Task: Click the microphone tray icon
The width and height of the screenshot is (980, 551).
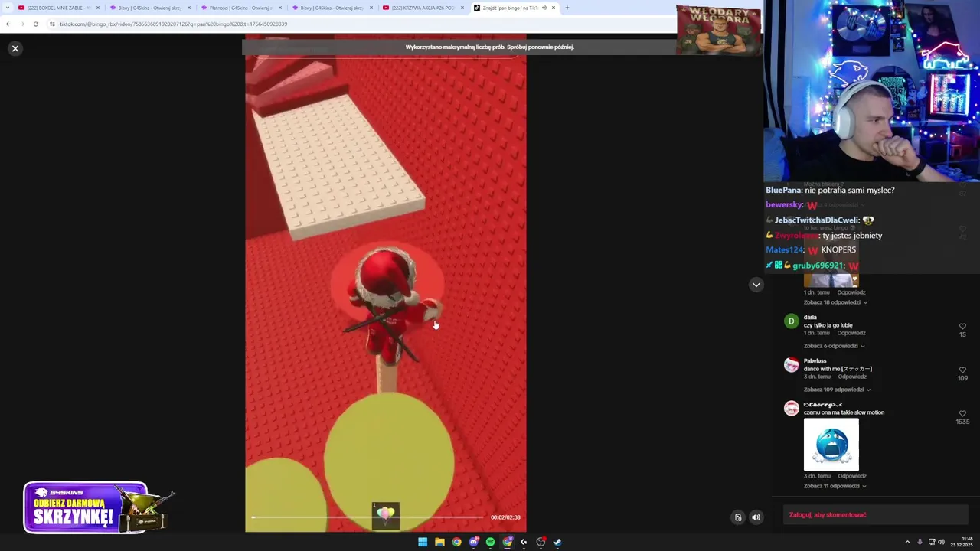Action: pos(920,542)
